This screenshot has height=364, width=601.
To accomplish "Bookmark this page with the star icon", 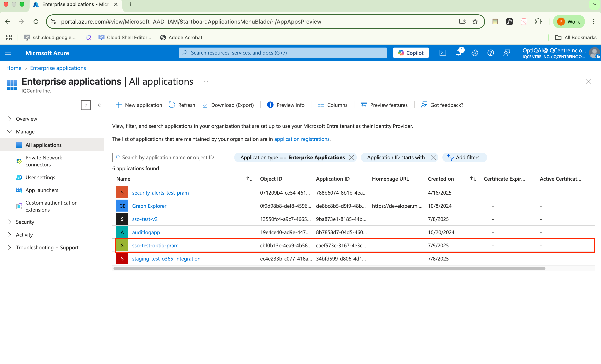I will 475,21.
